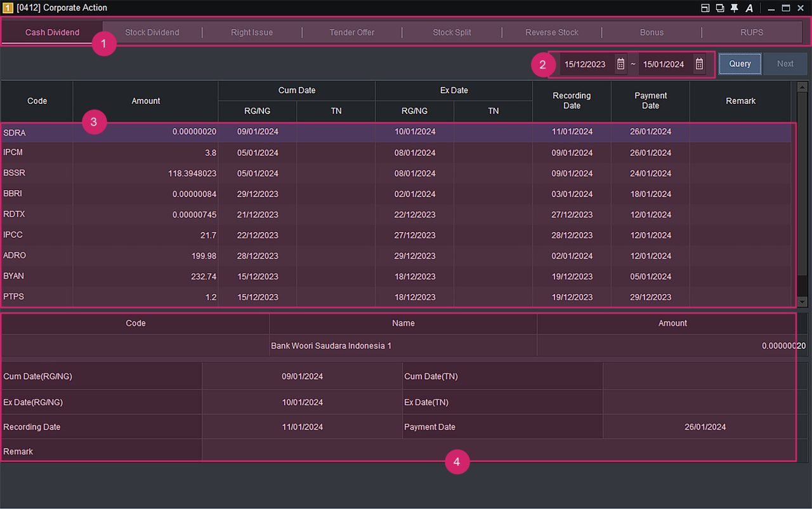Switch to the Stock Dividend tab
The width and height of the screenshot is (812, 509).
(152, 32)
